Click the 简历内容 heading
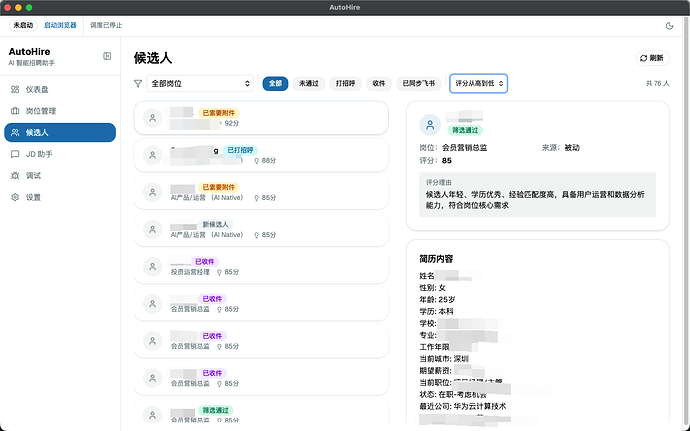This screenshot has width=690, height=431. [436, 259]
